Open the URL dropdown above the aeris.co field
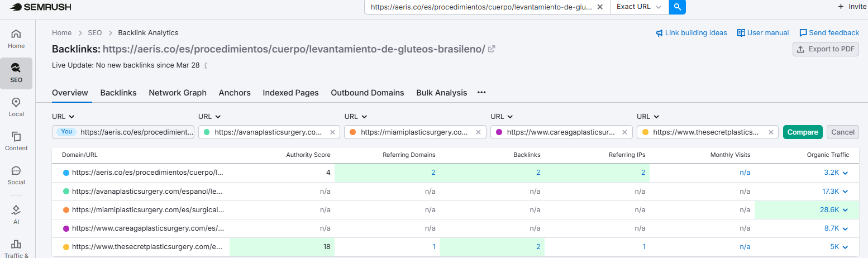This screenshot has height=258, width=868. click(63, 117)
